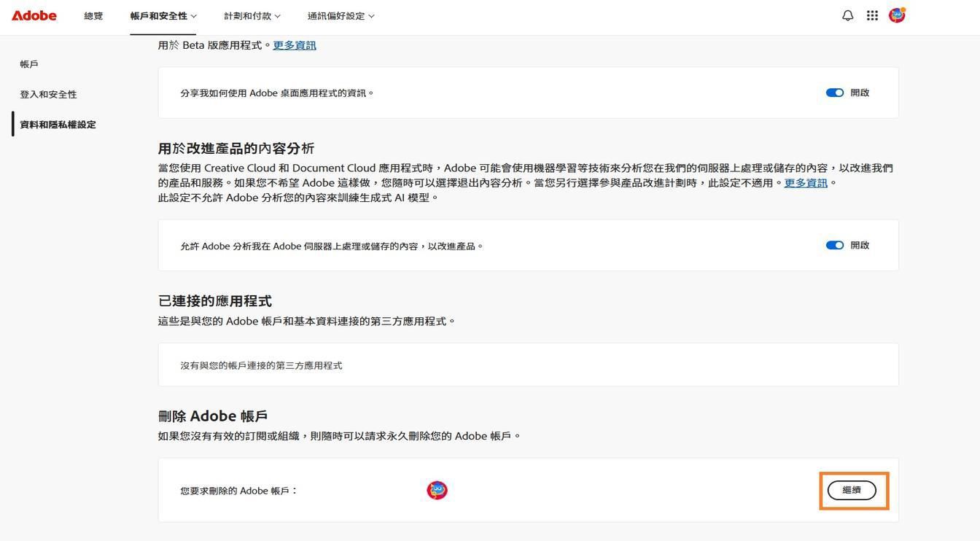Click the Adobe logo

pyautogui.click(x=34, y=15)
